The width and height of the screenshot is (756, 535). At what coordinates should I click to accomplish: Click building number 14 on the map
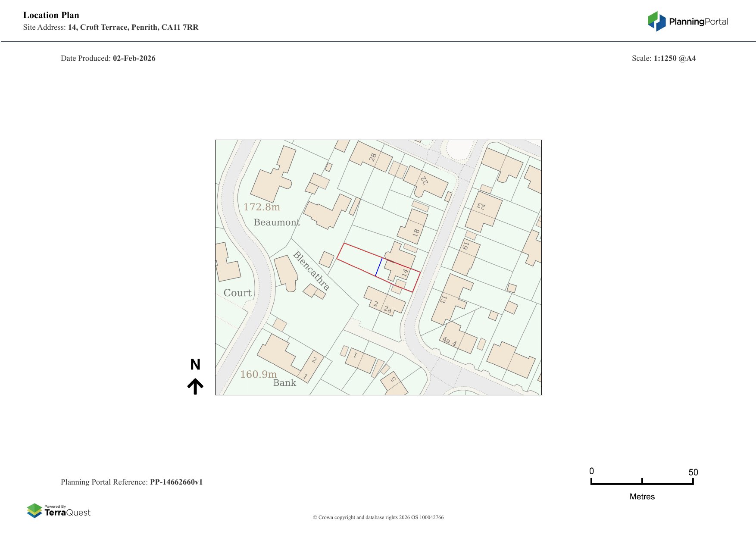[x=405, y=272]
